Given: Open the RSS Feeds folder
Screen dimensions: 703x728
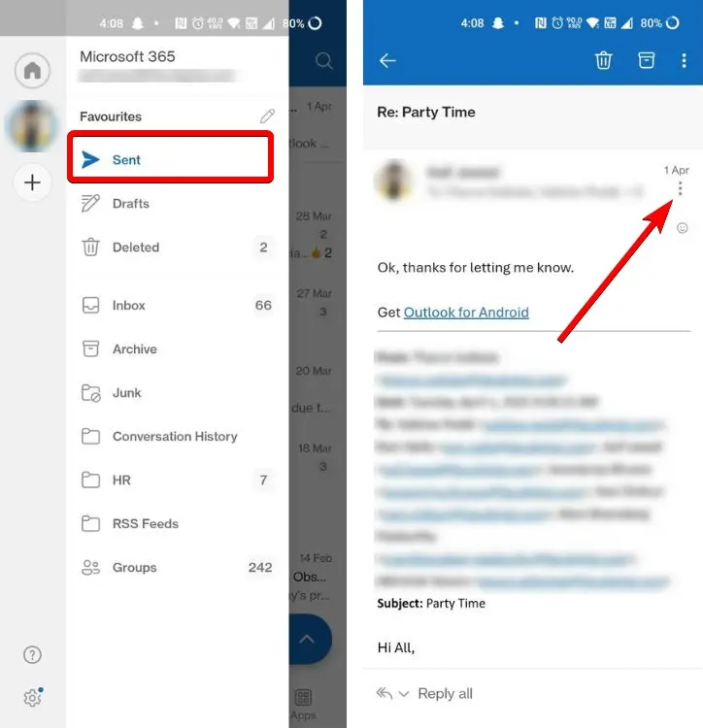Looking at the screenshot, I should (178, 524).
